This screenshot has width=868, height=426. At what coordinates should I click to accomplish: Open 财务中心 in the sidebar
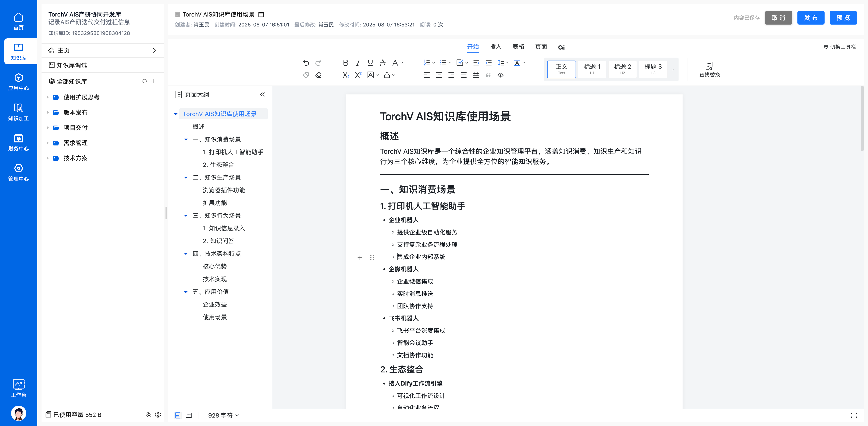click(18, 142)
